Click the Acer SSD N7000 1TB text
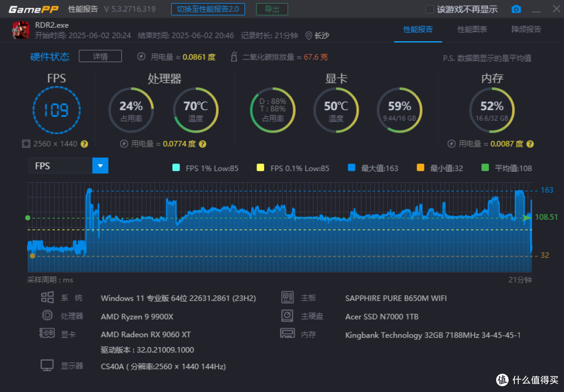564x392 pixels. (x=382, y=316)
